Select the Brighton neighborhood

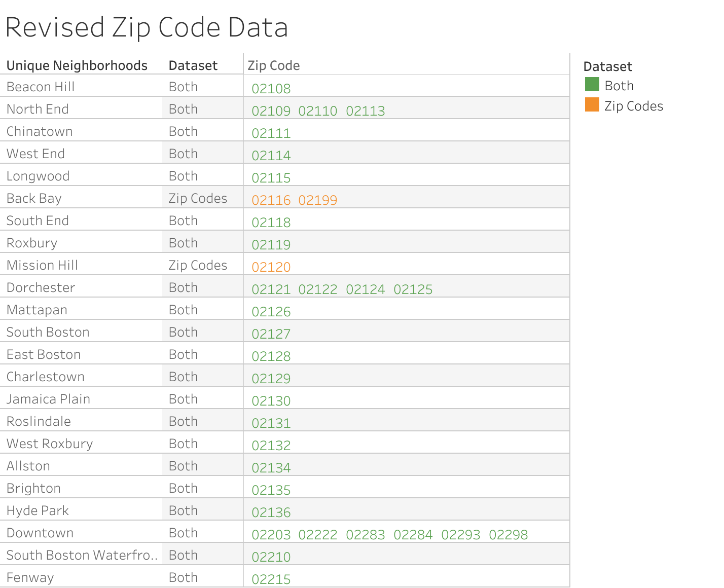(33, 488)
